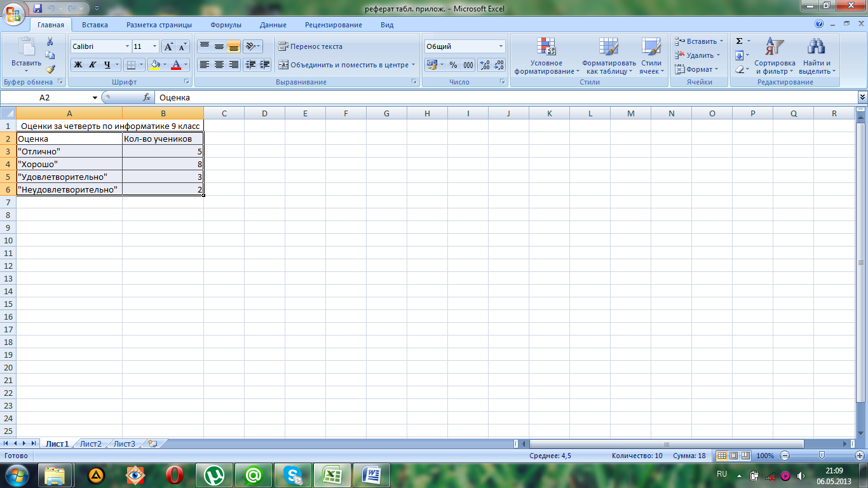The height and width of the screenshot is (488, 868).
Task: Click the Percent Style icon
Action: click(x=453, y=65)
